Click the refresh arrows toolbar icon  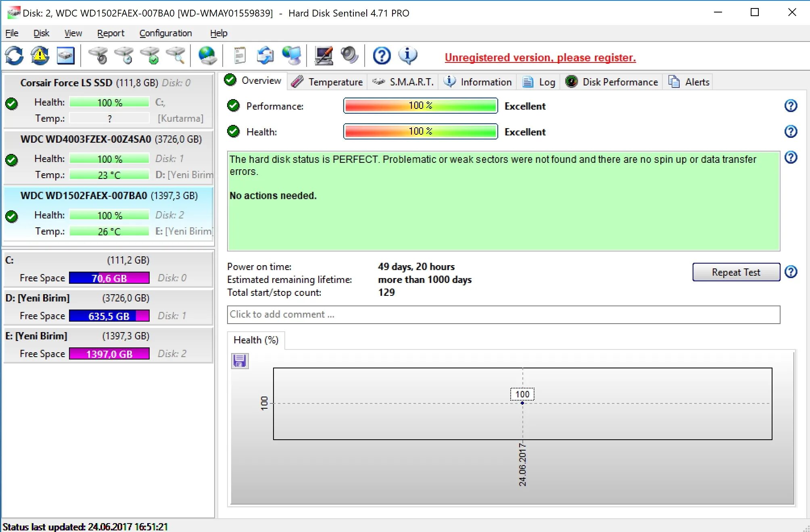[15, 56]
